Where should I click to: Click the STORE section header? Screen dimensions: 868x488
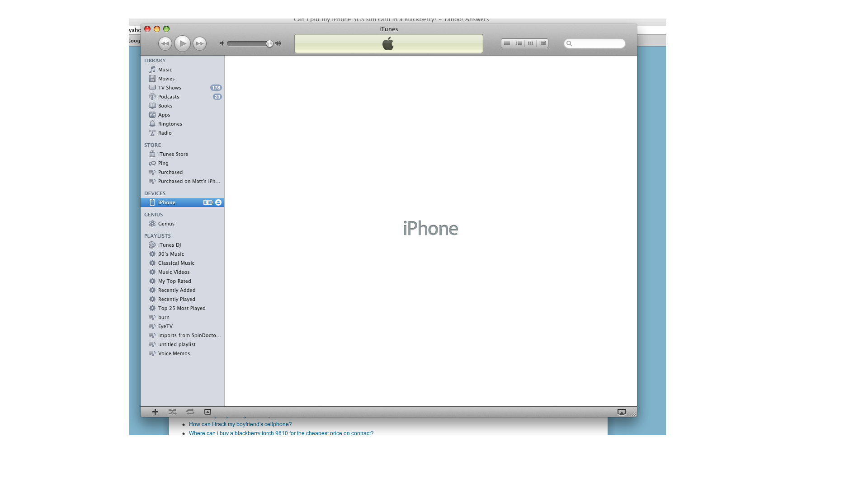152,145
